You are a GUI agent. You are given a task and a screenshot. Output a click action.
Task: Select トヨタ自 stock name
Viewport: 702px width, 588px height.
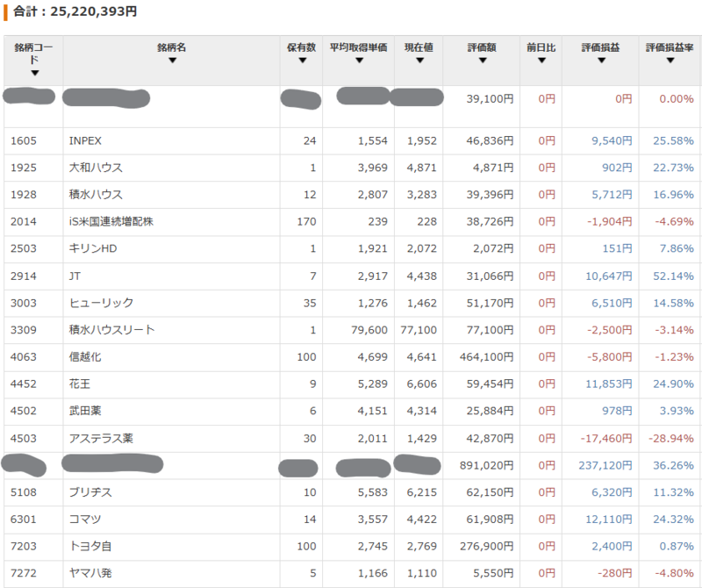point(90,546)
